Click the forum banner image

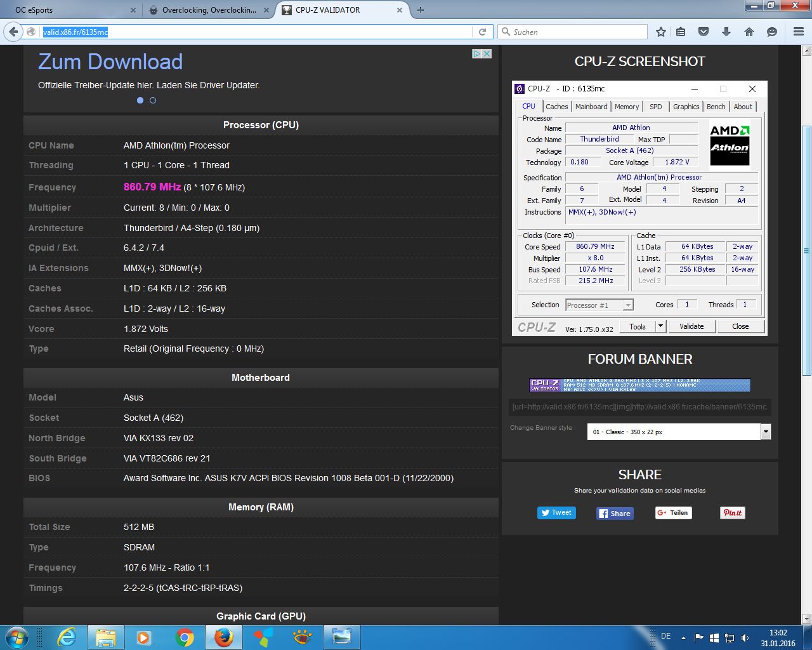640,385
